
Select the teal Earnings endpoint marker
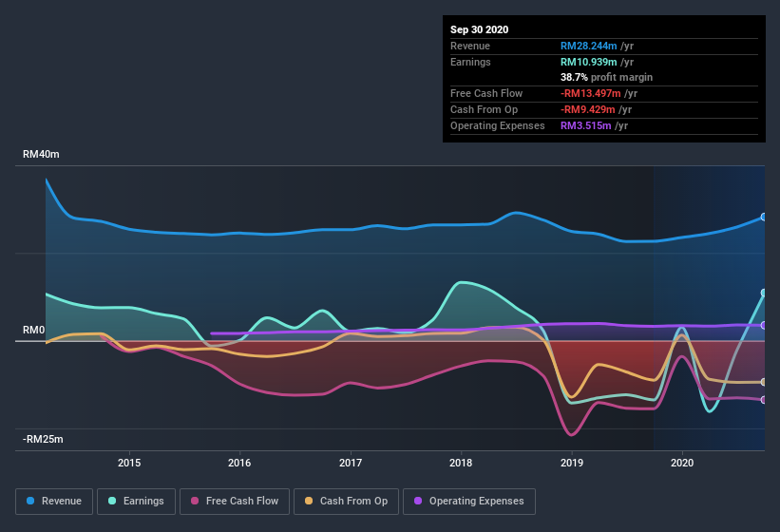pos(764,293)
